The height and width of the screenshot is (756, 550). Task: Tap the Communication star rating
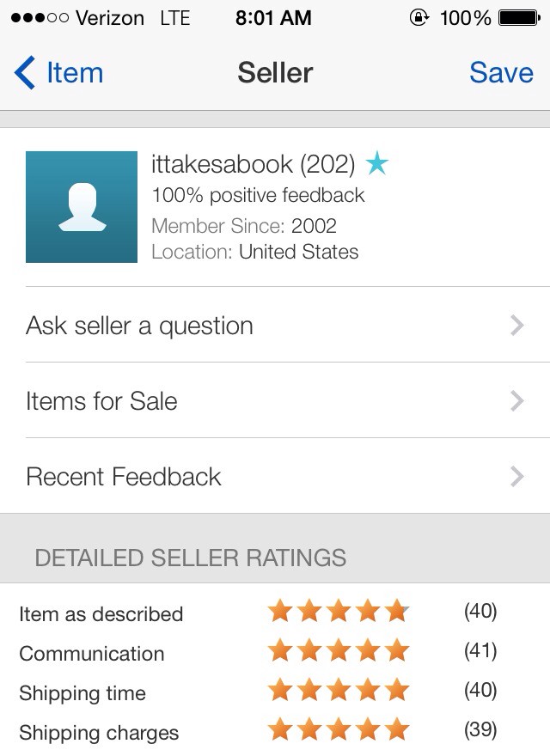(x=339, y=651)
